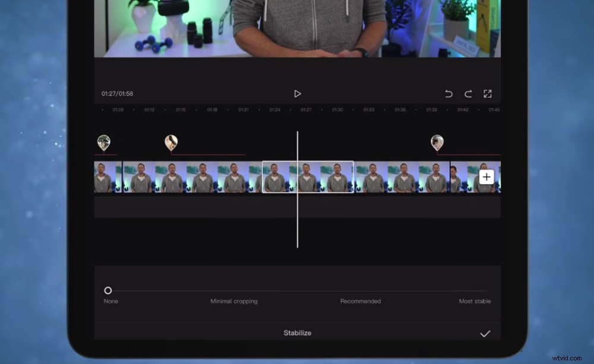Select the Minimal cropping stabilization option

[233, 301]
